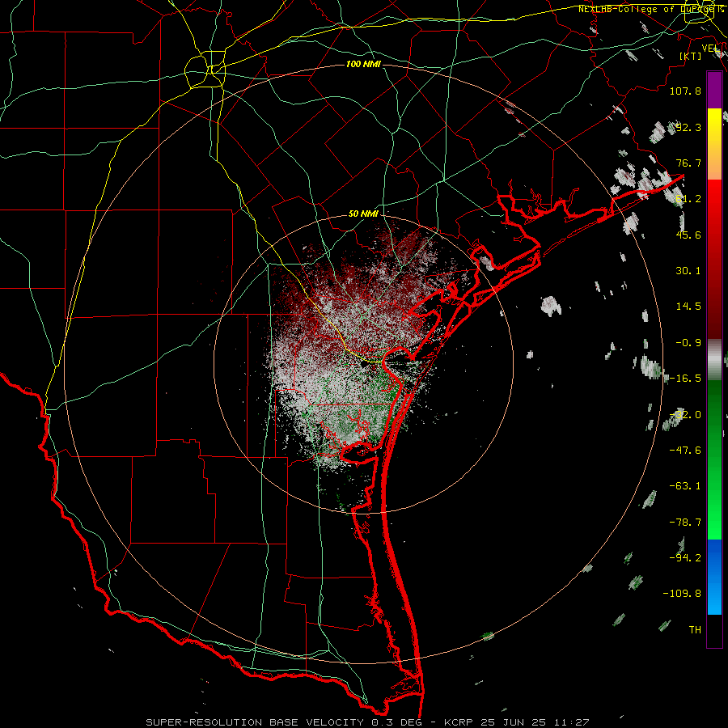The height and width of the screenshot is (728, 728).
Task: Select the -0.9 velocity scale value
Action: pyautogui.click(x=688, y=343)
